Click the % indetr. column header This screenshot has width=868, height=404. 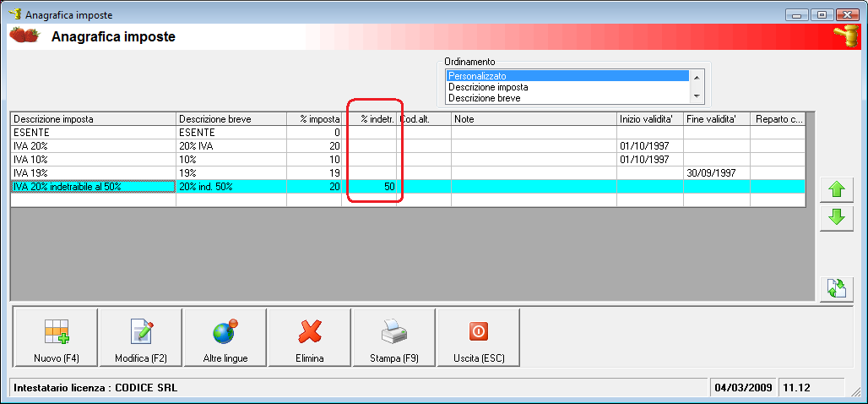click(x=369, y=119)
